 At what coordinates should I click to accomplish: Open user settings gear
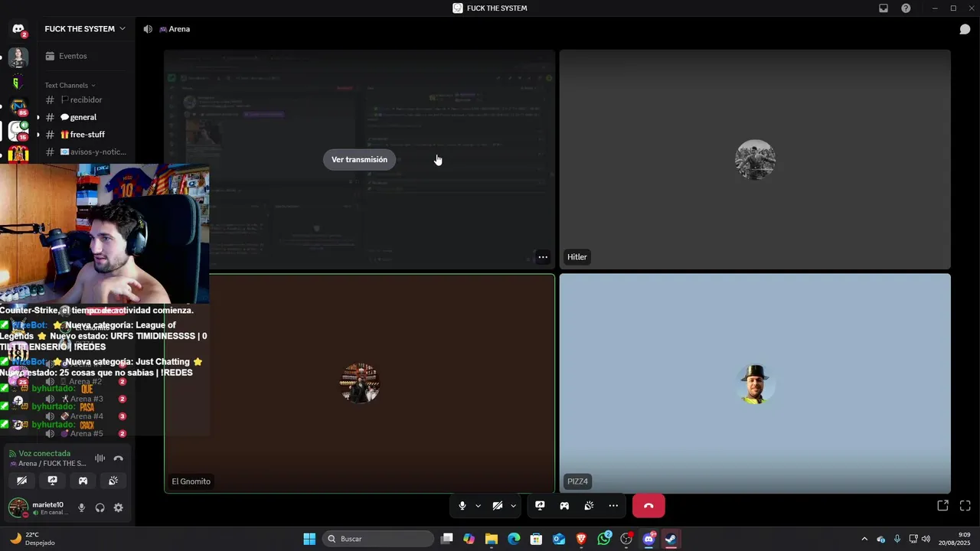tap(118, 507)
